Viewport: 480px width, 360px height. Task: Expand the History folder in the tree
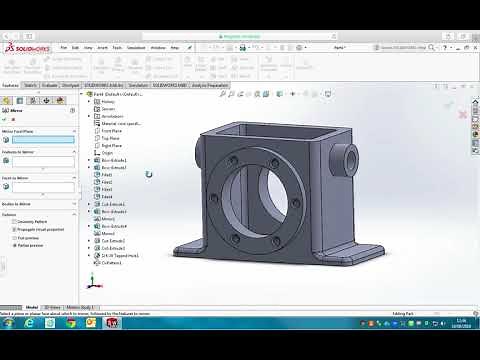coord(89,102)
